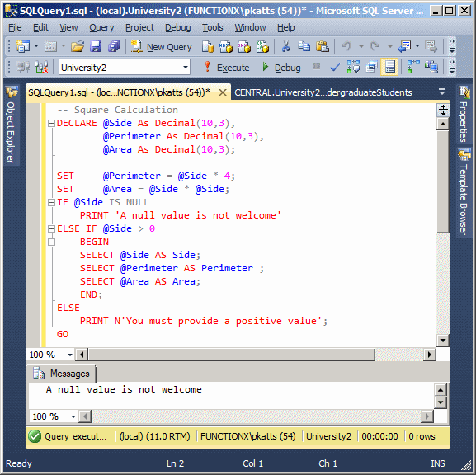Click the Messages pane scroll down arrow
The image size is (476, 475).
pyautogui.click(x=441, y=402)
